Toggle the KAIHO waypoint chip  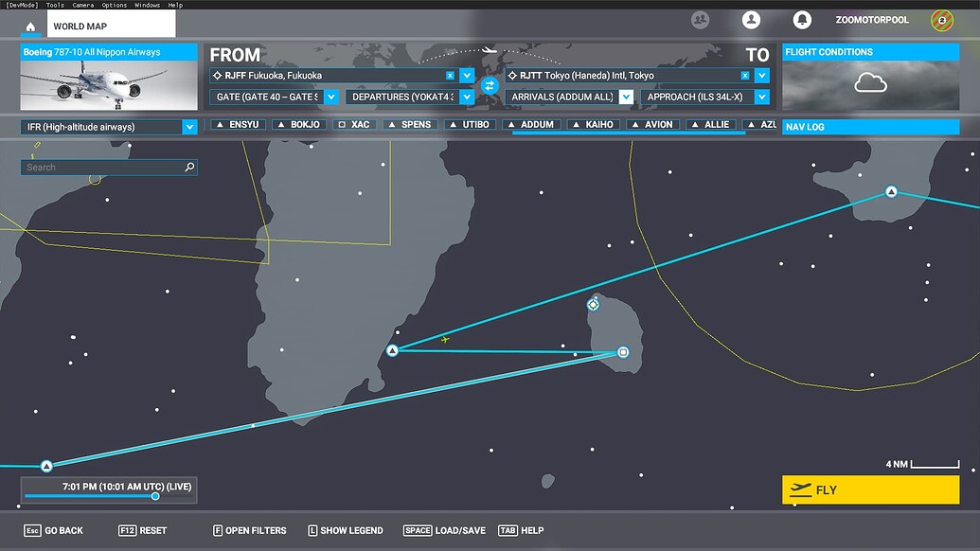(x=595, y=123)
